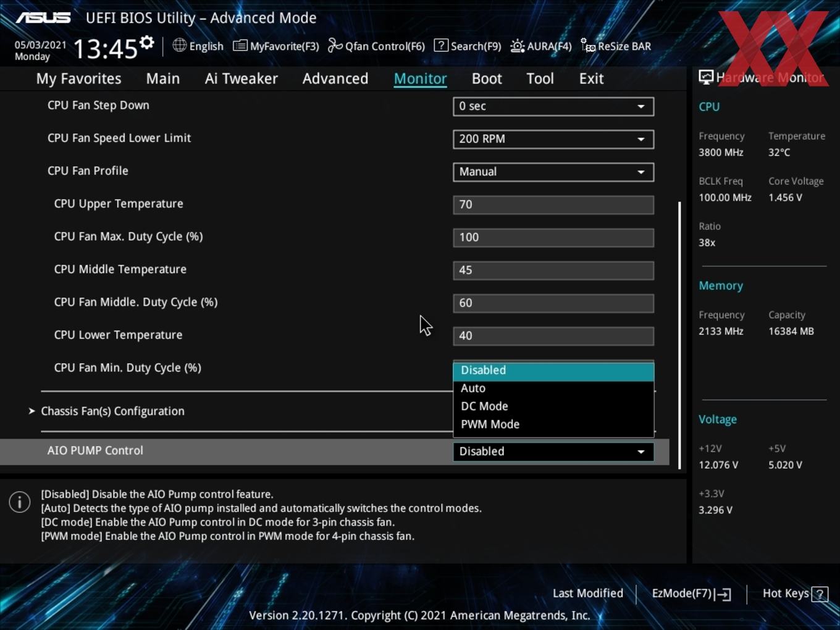This screenshot has height=630, width=840.
Task: Click the Search(F9) label
Action: click(476, 46)
